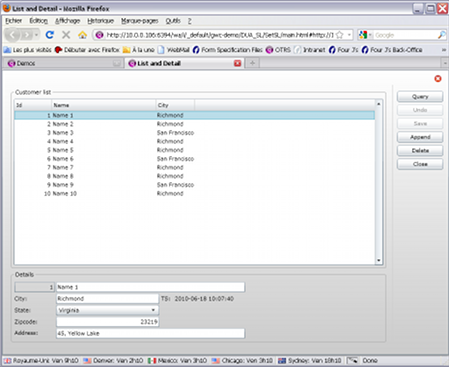Click the Undo button
This screenshot has width=449, height=367.
(420, 110)
